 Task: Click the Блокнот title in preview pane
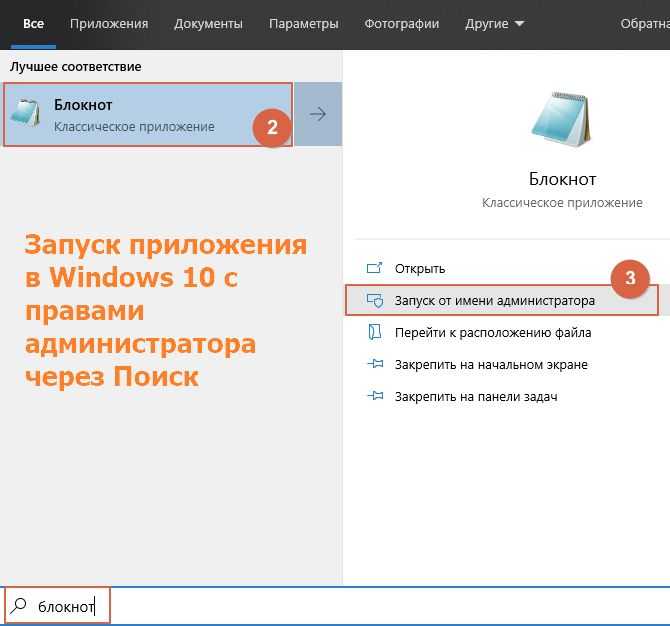(x=562, y=179)
